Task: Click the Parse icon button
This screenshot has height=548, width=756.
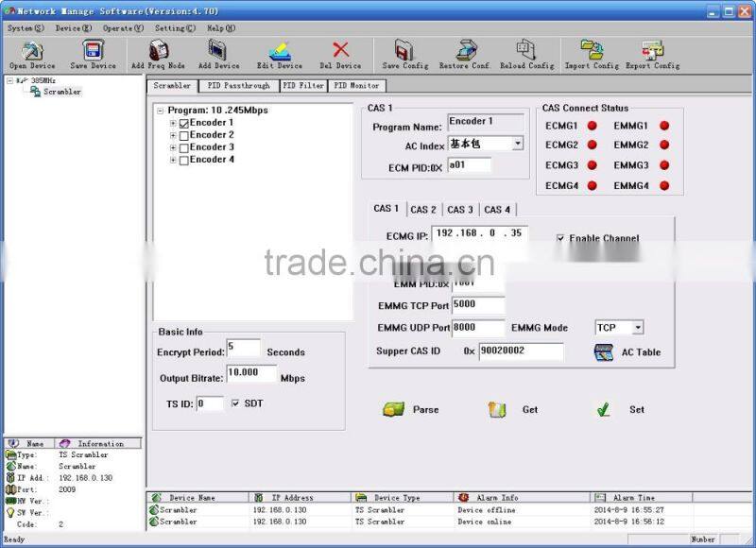Action: (x=393, y=409)
